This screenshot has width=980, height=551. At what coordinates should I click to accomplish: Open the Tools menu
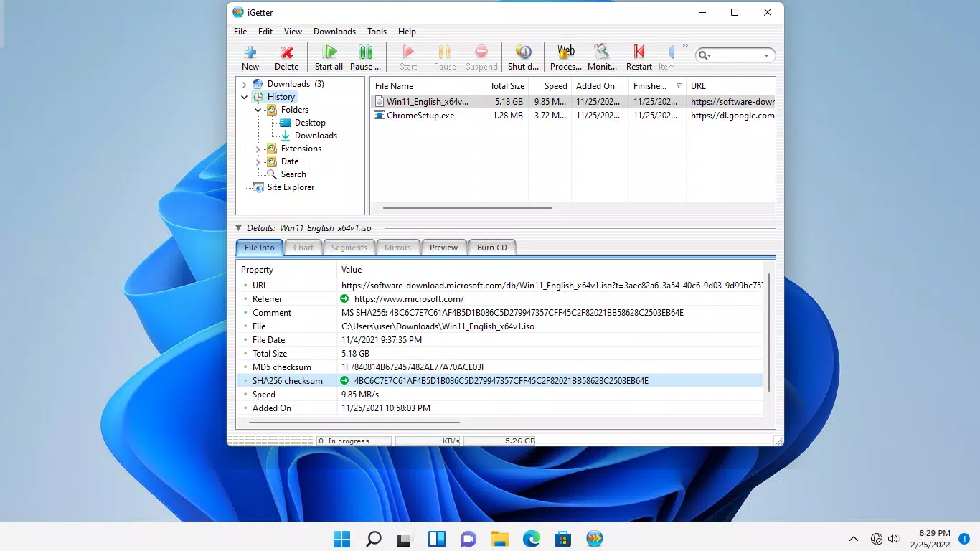(377, 32)
